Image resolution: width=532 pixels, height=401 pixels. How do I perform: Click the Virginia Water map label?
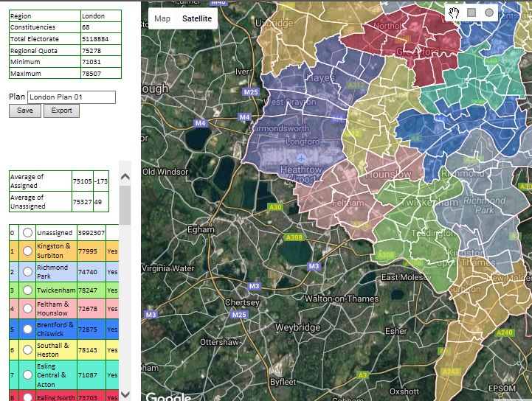tap(168, 268)
